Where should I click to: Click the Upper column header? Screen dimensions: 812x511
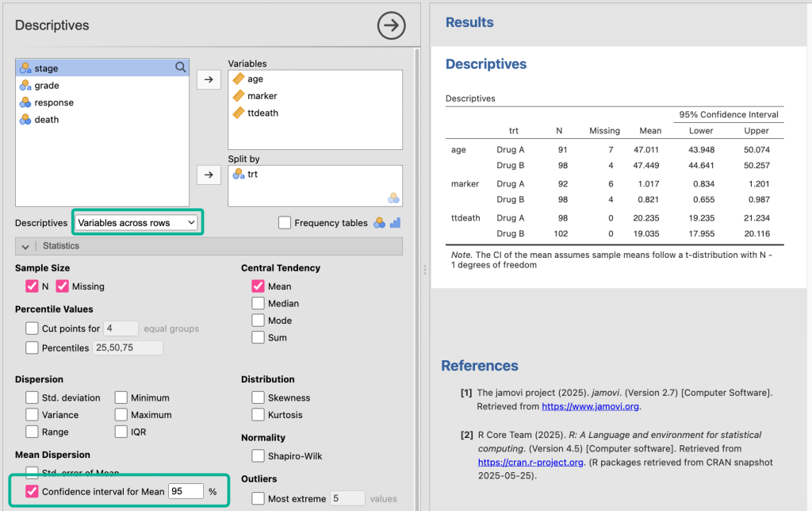tap(756, 131)
